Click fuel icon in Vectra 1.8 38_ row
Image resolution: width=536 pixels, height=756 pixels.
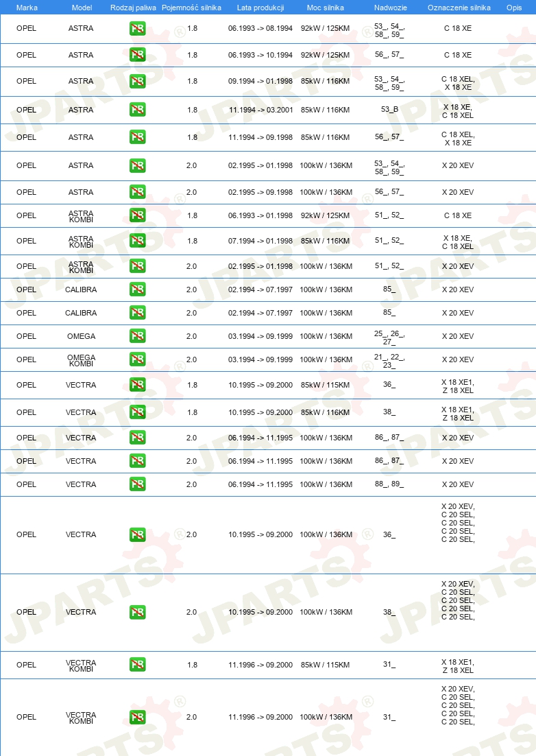point(137,412)
